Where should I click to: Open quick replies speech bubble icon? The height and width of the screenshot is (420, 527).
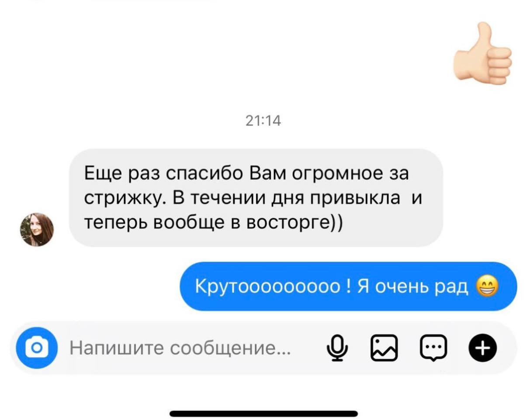433,348
